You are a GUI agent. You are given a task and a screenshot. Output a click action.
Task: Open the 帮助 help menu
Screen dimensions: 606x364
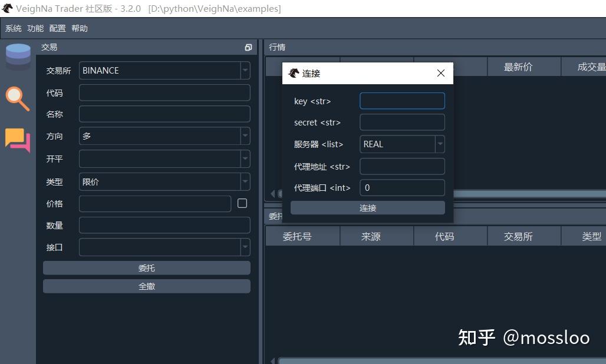click(x=80, y=28)
